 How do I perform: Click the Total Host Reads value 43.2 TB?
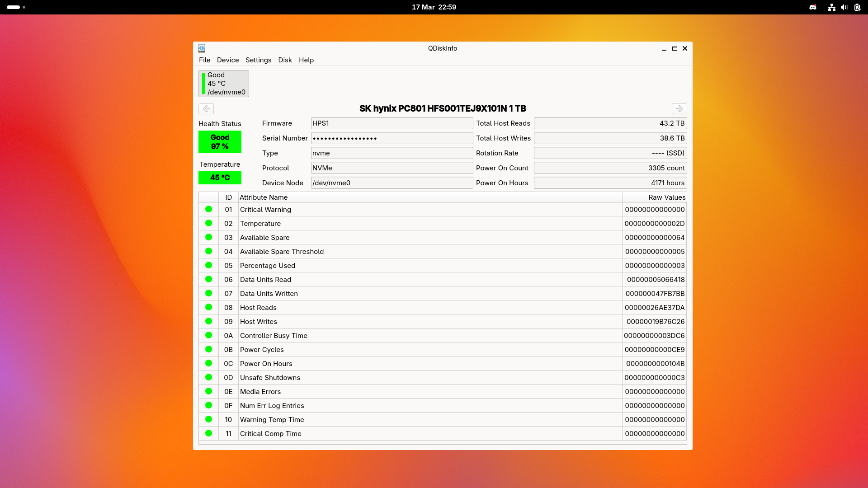point(610,123)
